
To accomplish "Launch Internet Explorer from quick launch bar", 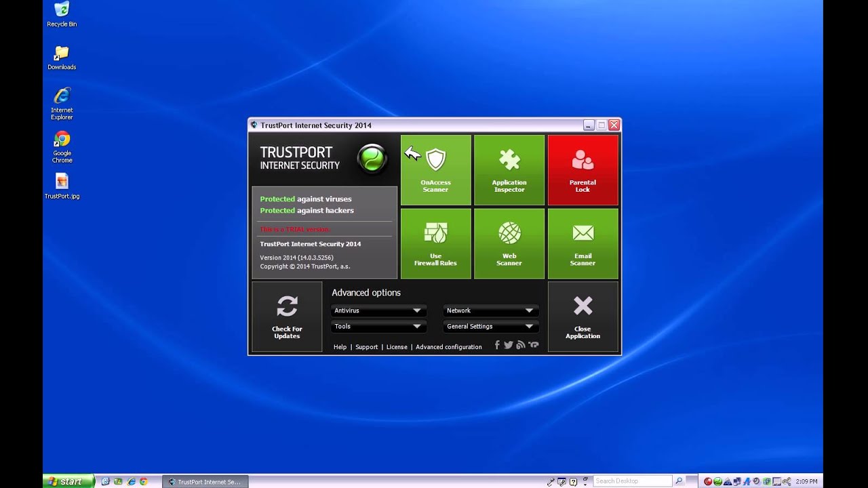I will point(132,482).
